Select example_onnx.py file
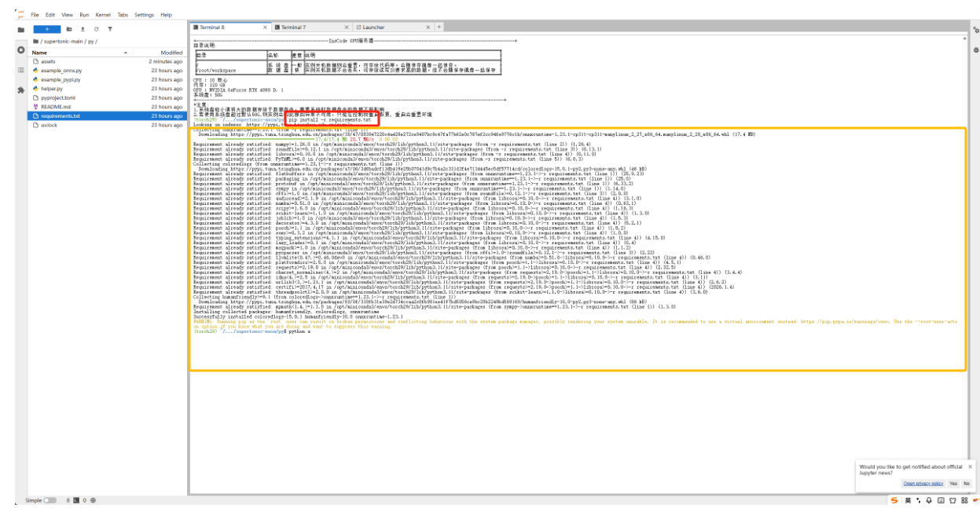 click(108, 71)
